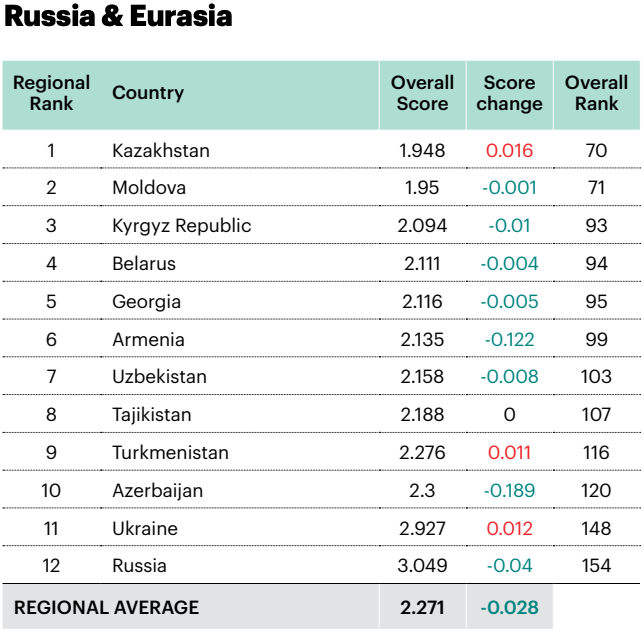Click Azerbaijan's score change -0.189
644x632 pixels.
point(509,490)
